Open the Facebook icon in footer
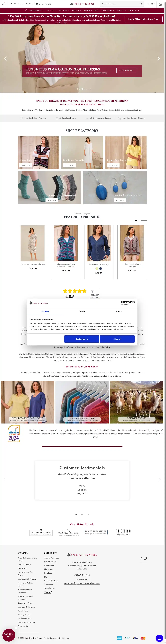 (141, 558)
